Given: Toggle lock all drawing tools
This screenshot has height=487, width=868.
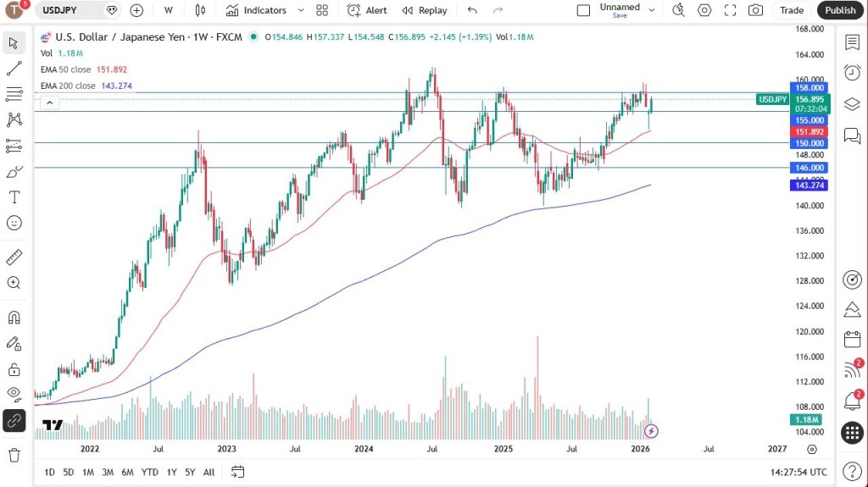Looking at the screenshot, I should pos(14,369).
